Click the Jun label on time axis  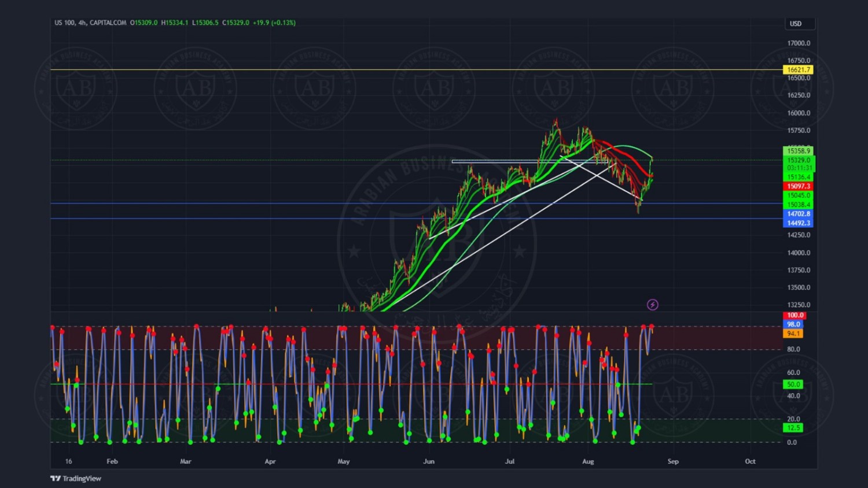click(429, 461)
